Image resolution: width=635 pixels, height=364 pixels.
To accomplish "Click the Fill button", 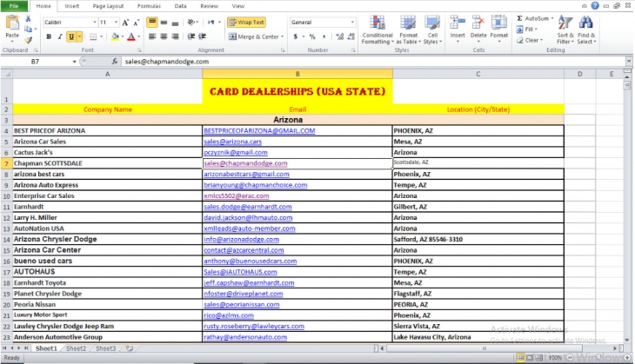I will point(527,30).
